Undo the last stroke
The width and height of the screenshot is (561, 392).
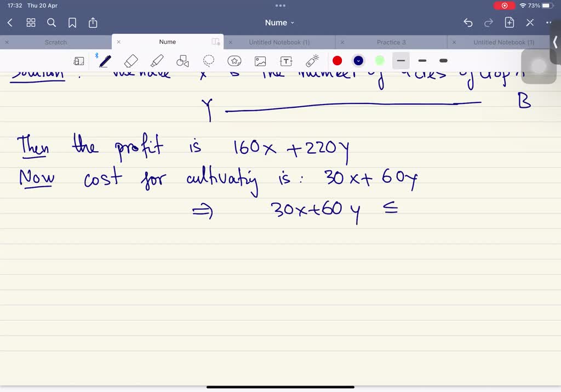[467, 22]
